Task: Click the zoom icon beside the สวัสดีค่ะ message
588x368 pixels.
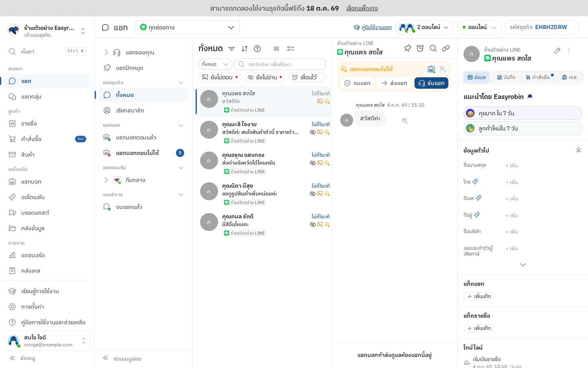Action: 405,121
